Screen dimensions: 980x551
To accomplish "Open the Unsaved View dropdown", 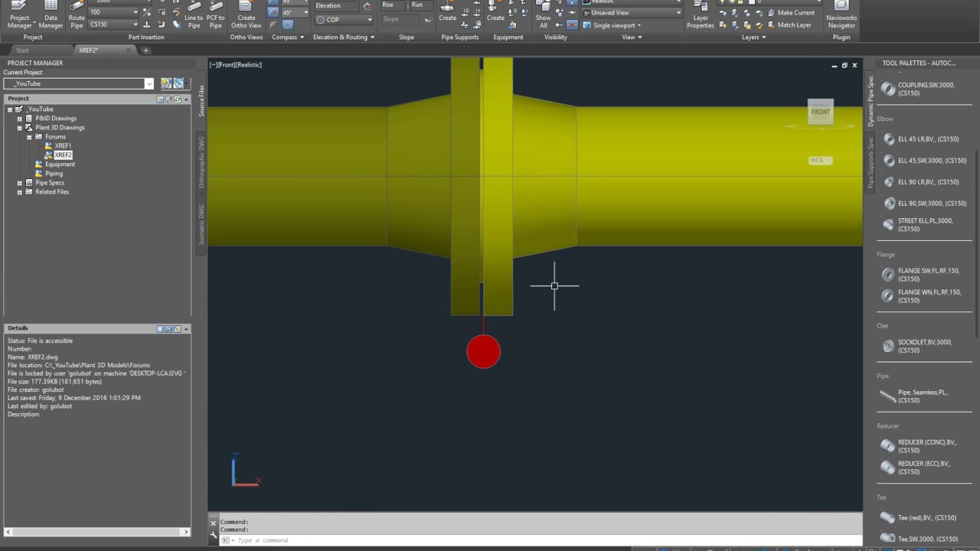I will coord(632,13).
